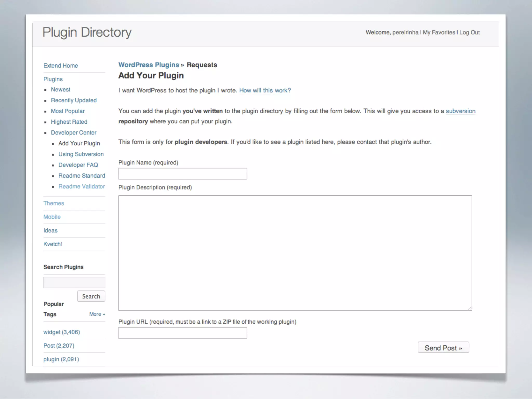This screenshot has width=532, height=399.
Task: Navigate to the Themes section
Action: pos(54,203)
